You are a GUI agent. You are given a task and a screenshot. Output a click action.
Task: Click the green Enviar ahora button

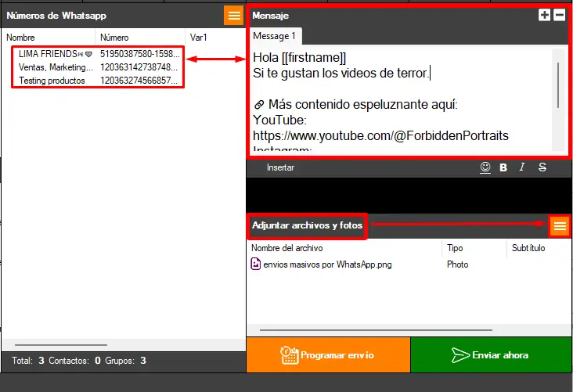click(491, 355)
